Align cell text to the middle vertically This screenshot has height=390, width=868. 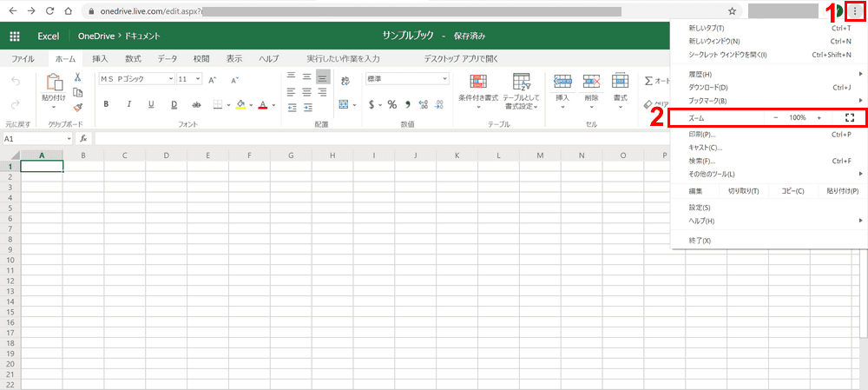click(306, 77)
